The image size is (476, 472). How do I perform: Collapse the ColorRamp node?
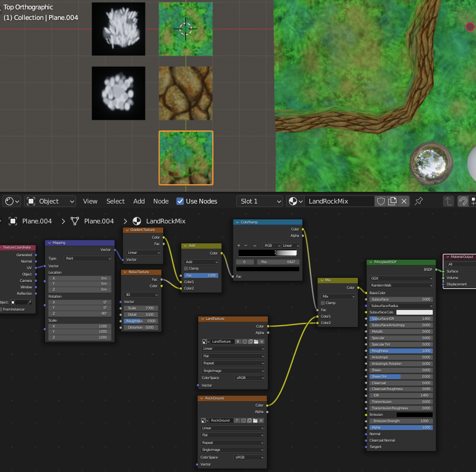[237, 222]
